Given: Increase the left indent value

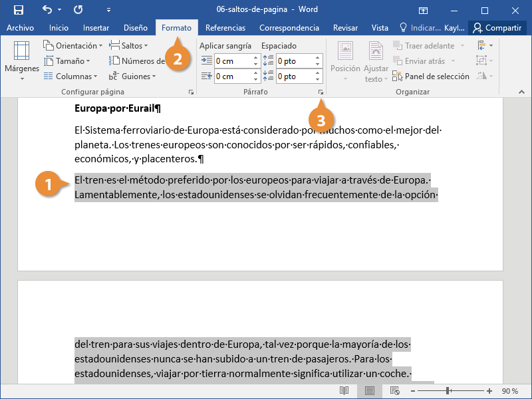Looking at the screenshot, I should (x=256, y=58).
